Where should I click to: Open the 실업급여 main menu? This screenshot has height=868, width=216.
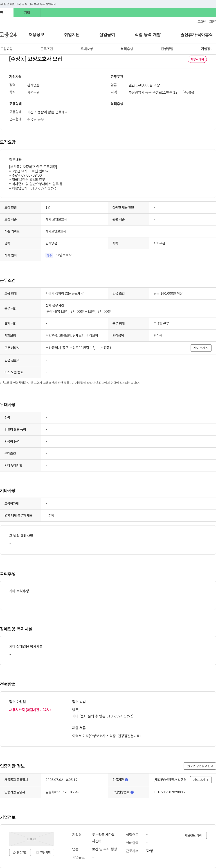[107, 35]
